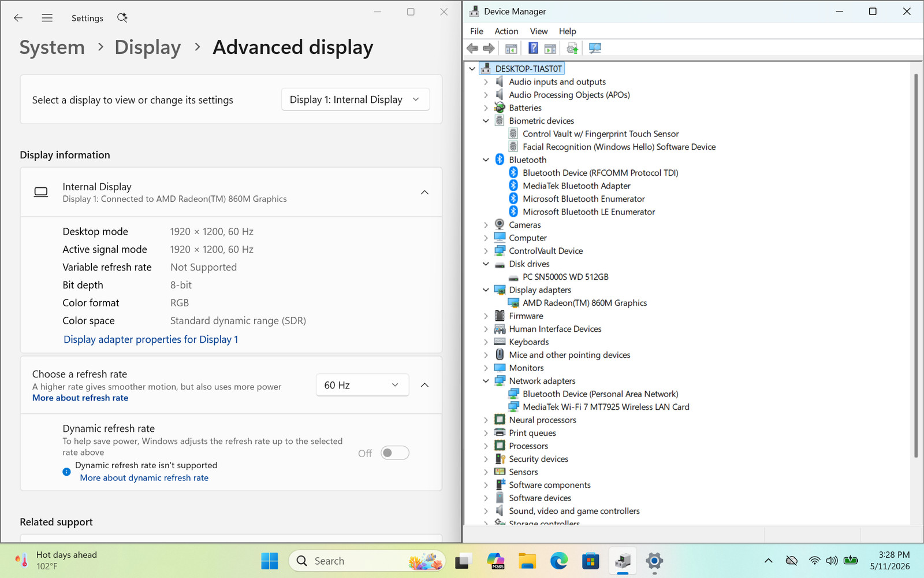Expand Processors tree node

click(486, 446)
